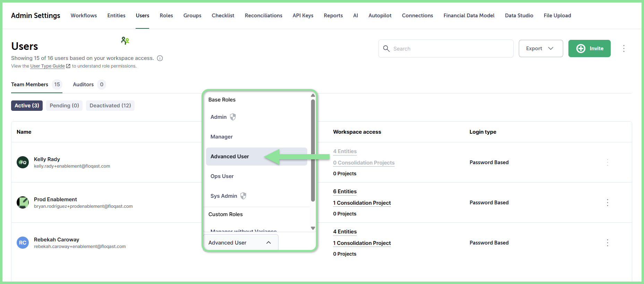The height and width of the screenshot is (284, 644).
Task: Click into the Search users field
Action: [x=446, y=48]
